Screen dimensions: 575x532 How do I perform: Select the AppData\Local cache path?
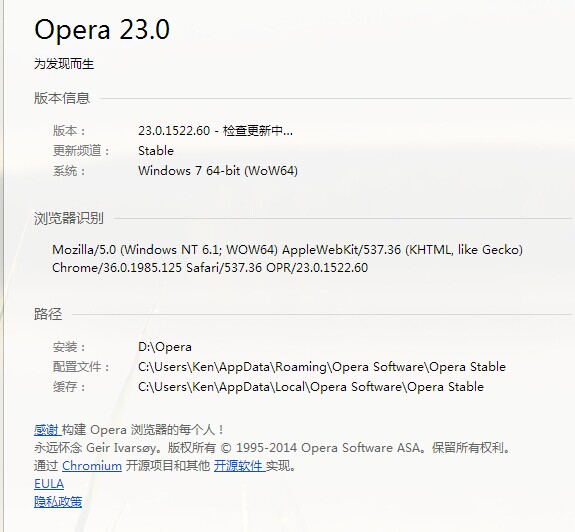pos(311,387)
